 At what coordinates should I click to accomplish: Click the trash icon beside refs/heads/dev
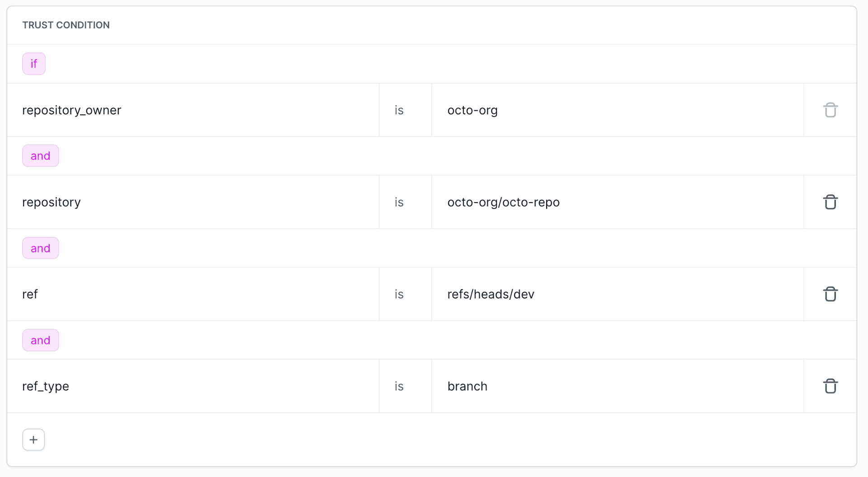(830, 294)
